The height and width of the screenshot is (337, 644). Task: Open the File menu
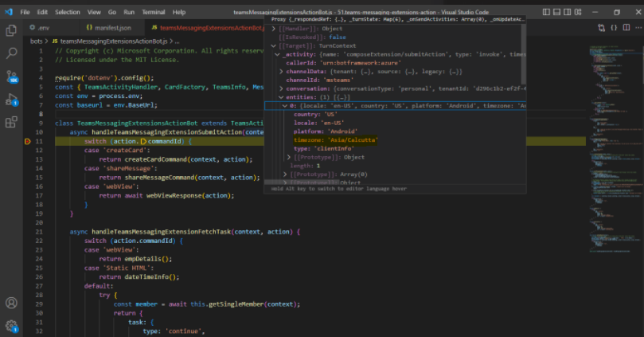(x=25, y=12)
